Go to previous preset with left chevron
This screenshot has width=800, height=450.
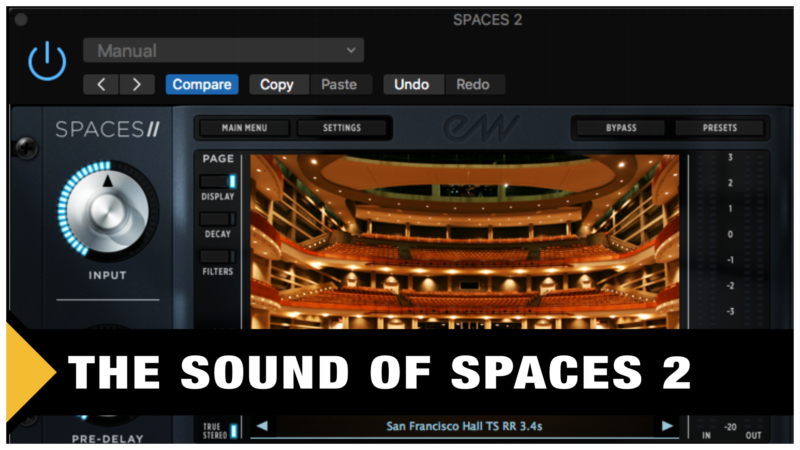pyautogui.click(x=101, y=84)
